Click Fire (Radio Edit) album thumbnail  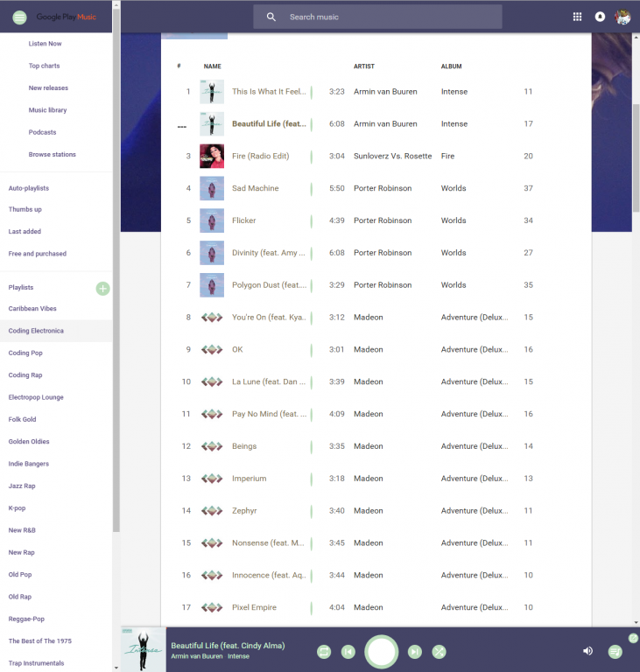[x=212, y=156]
